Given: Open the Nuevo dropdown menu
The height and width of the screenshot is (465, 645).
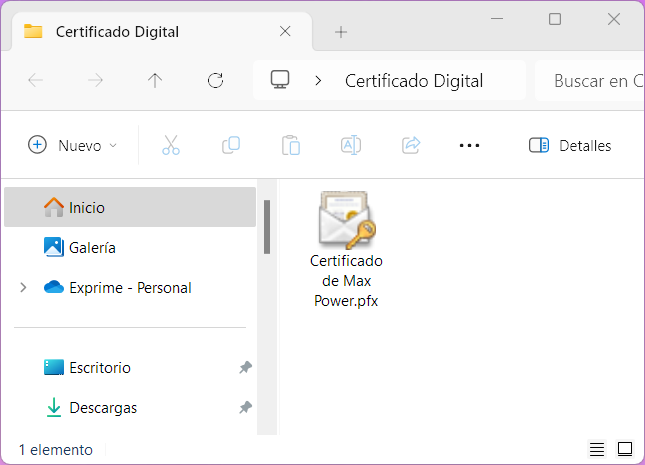Looking at the screenshot, I should pos(72,145).
